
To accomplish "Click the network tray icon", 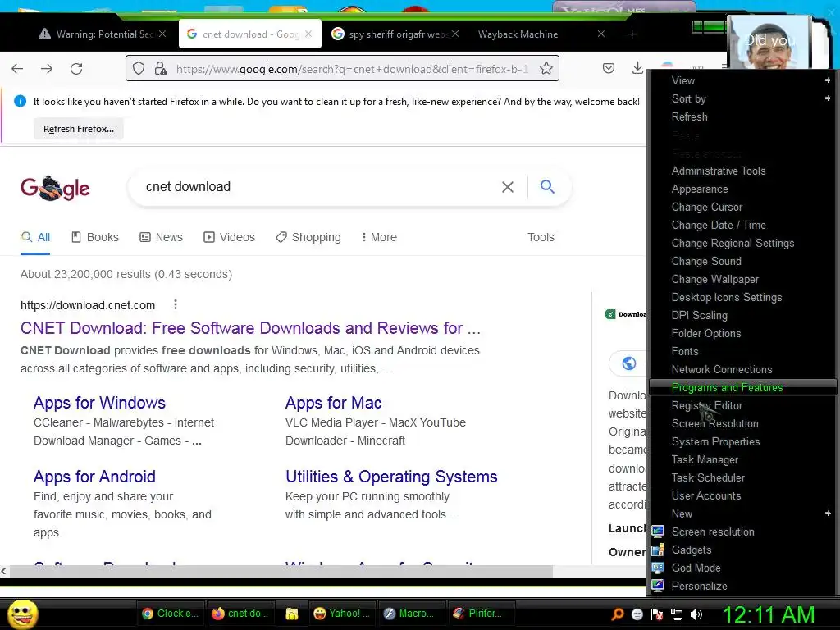I will click(677, 614).
